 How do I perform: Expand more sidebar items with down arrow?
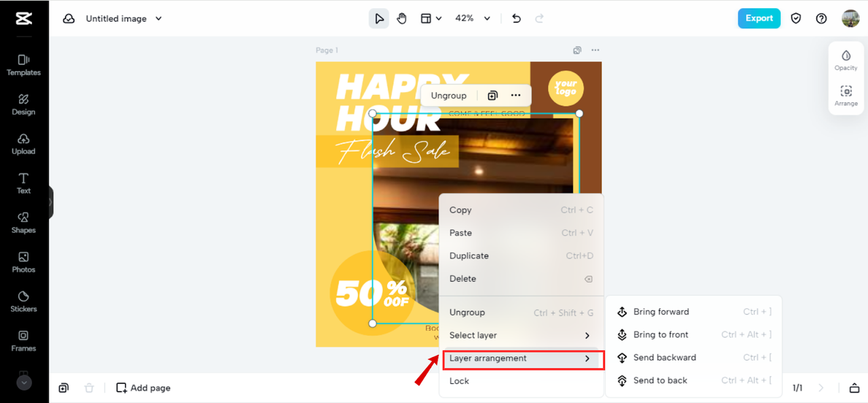tap(24, 383)
